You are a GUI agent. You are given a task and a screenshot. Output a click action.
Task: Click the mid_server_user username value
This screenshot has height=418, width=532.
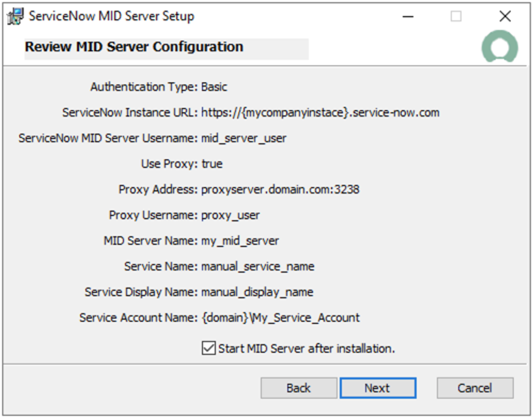[244, 138]
